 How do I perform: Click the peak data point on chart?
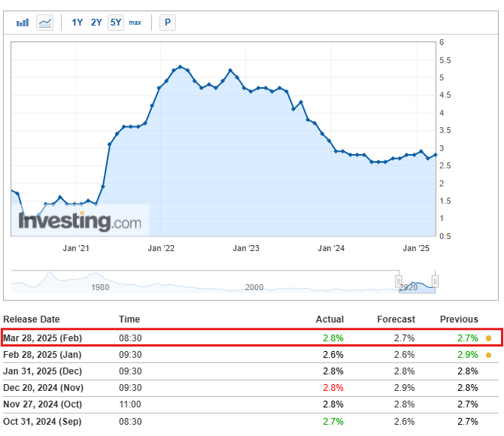pyautogui.click(x=181, y=66)
